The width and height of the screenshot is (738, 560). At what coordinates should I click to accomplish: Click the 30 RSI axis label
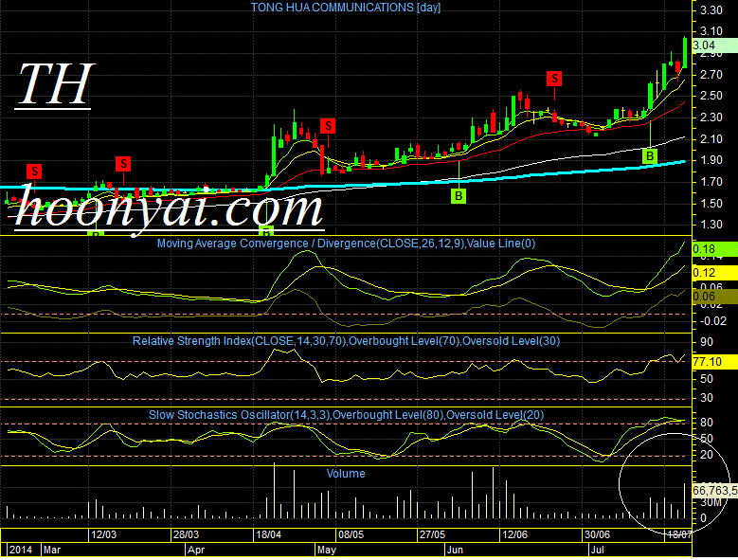click(x=707, y=398)
